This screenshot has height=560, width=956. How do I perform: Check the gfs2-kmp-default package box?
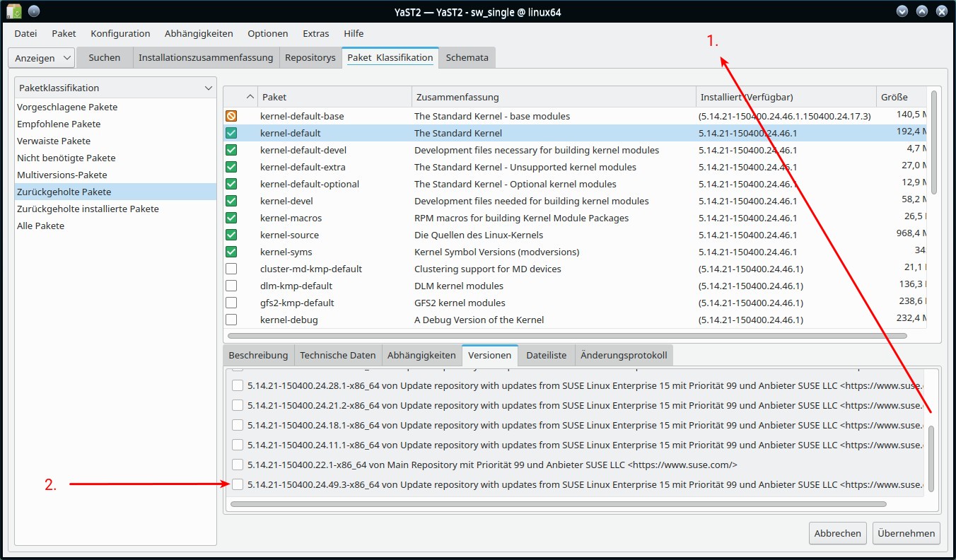coord(231,303)
